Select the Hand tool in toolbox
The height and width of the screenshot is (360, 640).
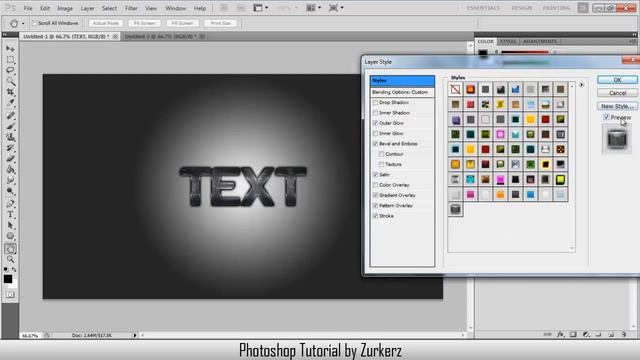coord(10,249)
